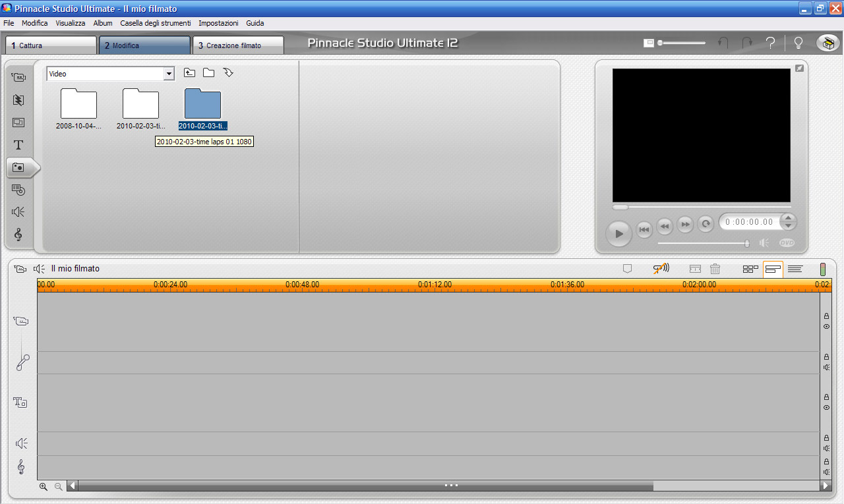The width and height of the screenshot is (844, 504).
Task: Open the Visualizza menu
Action: [x=71, y=23]
